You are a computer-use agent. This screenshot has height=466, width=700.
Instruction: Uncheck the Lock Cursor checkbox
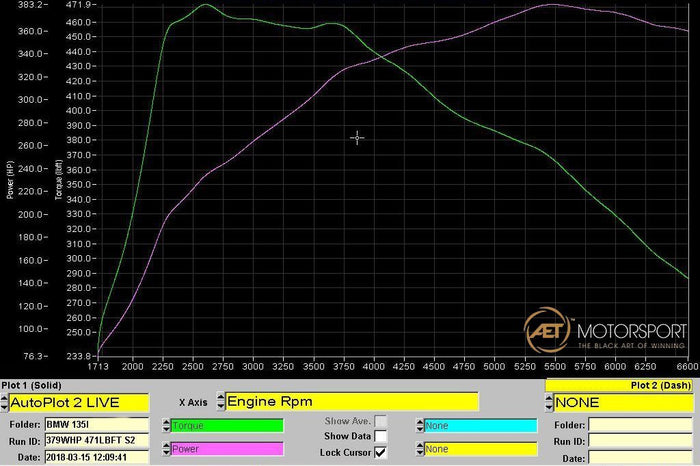[380, 452]
